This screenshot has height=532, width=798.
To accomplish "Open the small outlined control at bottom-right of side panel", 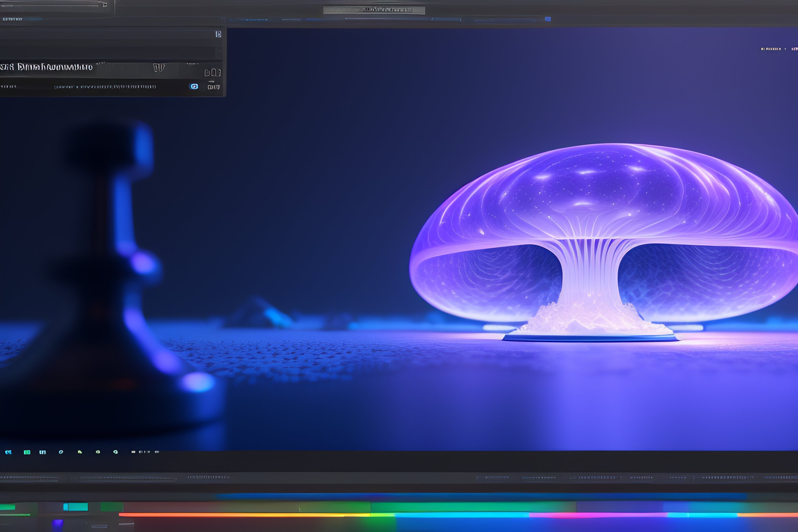I will (x=214, y=87).
